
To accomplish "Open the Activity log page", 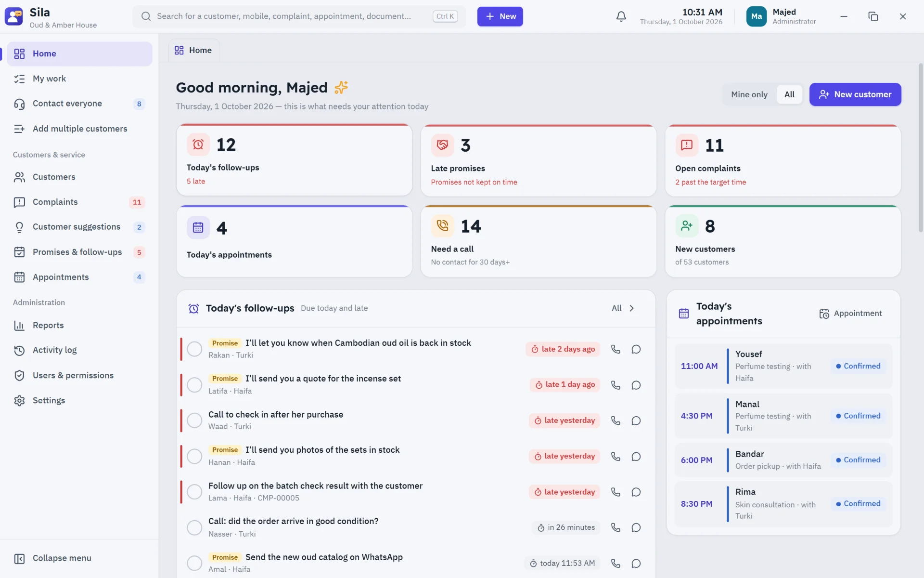I will (79, 350).
